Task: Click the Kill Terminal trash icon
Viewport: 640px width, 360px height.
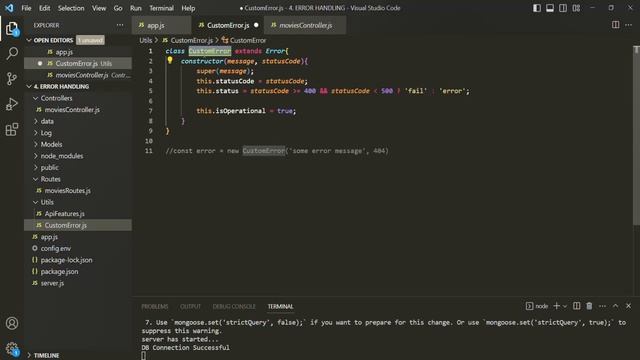Action: (589, 306)
